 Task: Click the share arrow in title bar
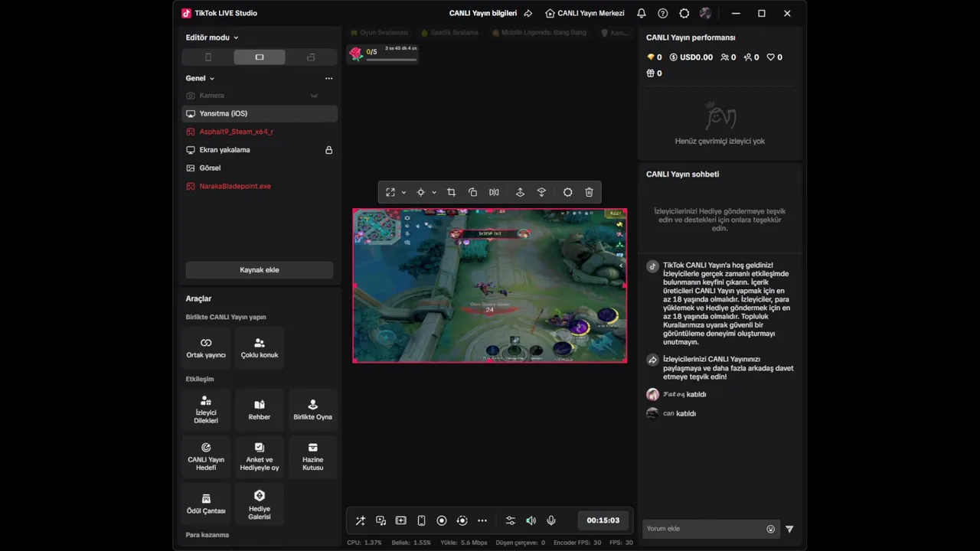click(x=528, y=13)
